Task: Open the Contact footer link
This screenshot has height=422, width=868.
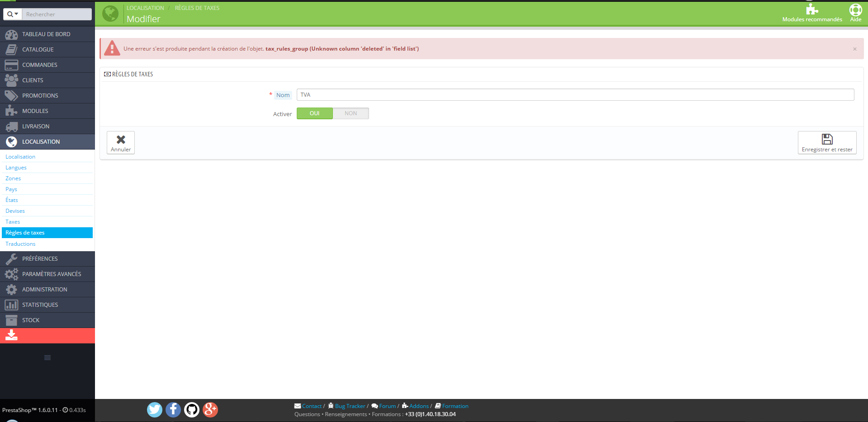Action: pos(312,406)
